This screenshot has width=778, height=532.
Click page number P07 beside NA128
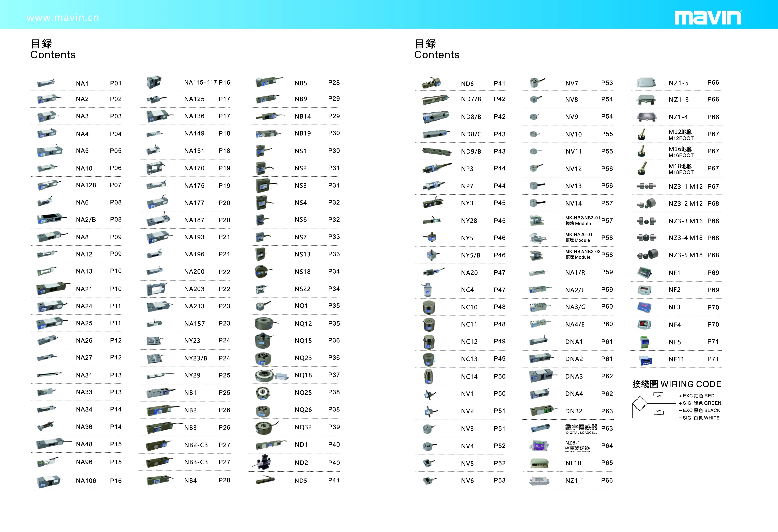coord(115,185)
